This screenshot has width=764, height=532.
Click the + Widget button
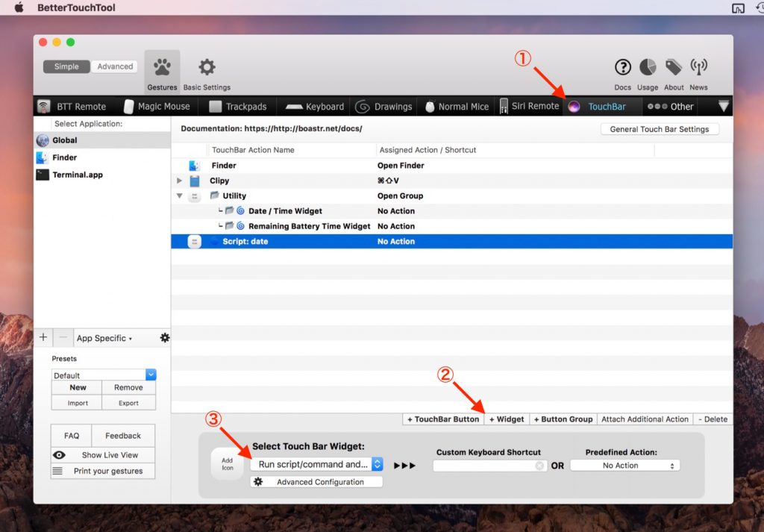pyautogui.click(x=507, y=419)
